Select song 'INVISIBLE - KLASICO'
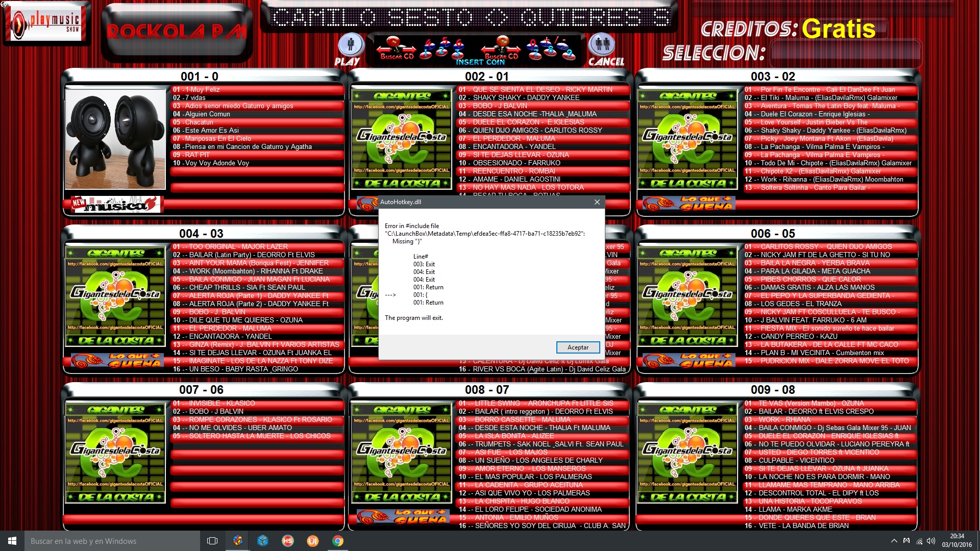 pos(257,403)
